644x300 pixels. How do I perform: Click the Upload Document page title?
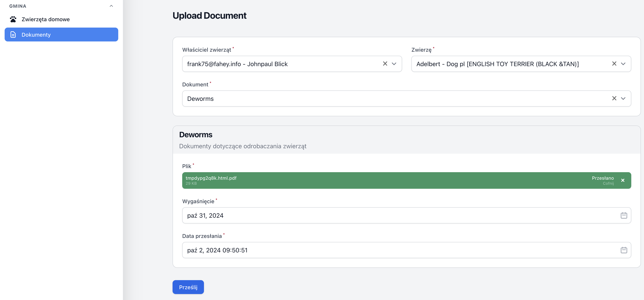pyautogui.click(x=210, y=15)
